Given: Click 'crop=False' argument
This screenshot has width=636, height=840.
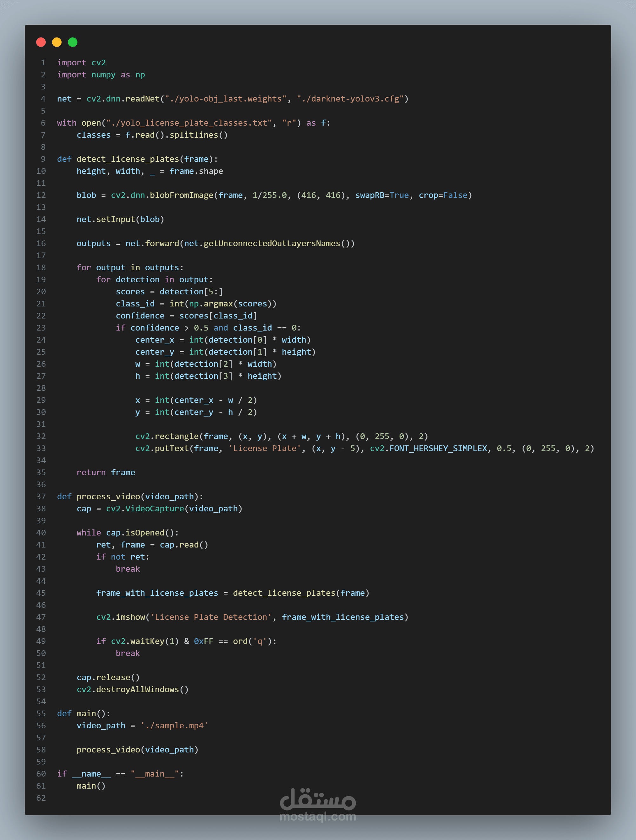Looking at the screenshot, I should tap(443, 195).
